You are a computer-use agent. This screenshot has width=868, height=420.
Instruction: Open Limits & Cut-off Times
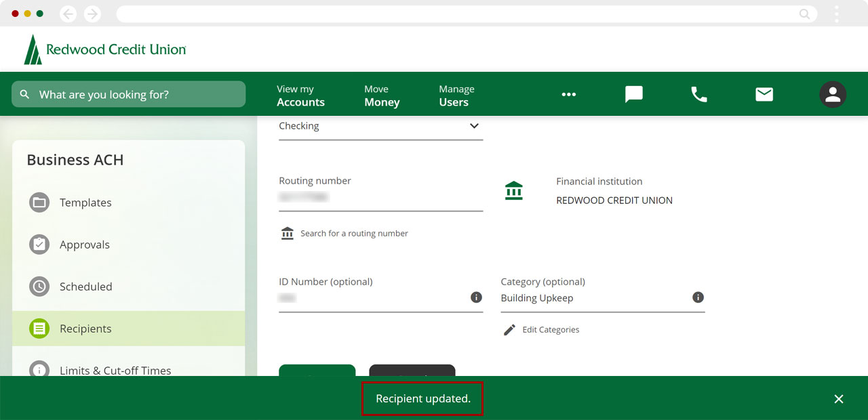(x=129, y=366)
